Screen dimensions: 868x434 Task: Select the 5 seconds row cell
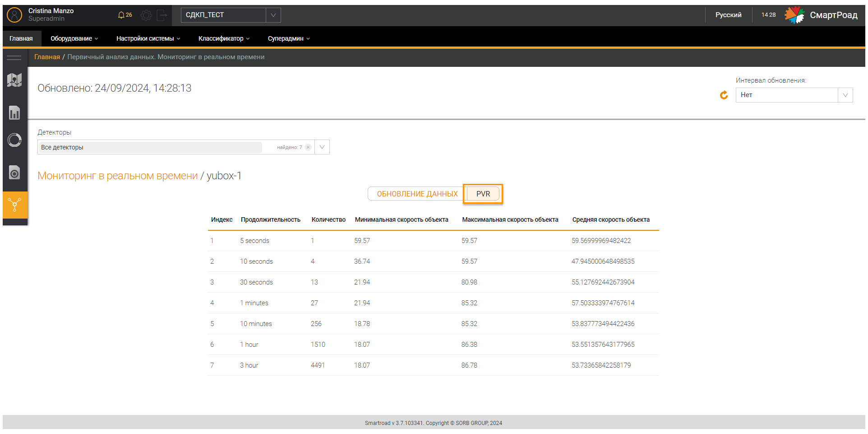pyautogui.click(x=254, y=241)
